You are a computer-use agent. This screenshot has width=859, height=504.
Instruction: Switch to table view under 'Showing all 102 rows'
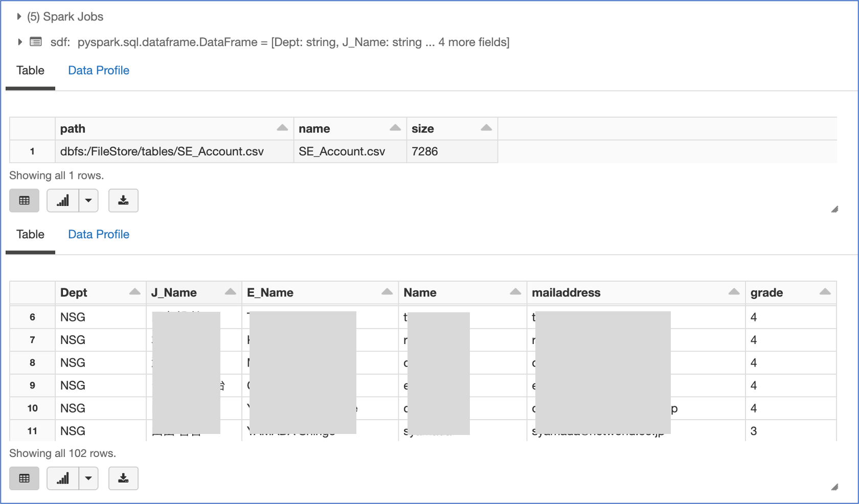(x=24, y=478)
